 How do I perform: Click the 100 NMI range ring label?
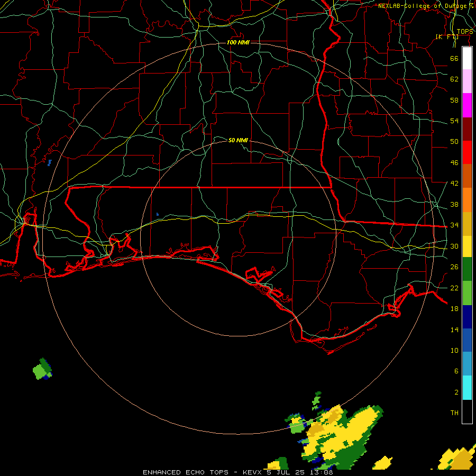pyautogui.click(x=238, y=42)
